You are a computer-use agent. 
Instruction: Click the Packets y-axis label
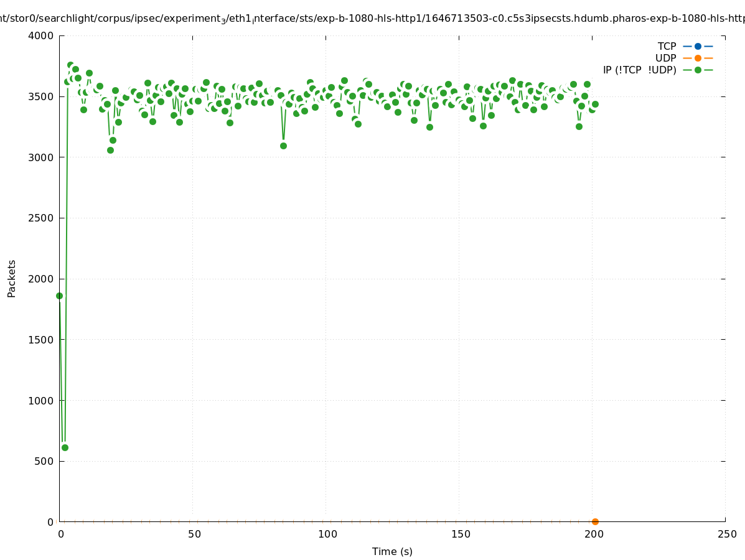12,278
